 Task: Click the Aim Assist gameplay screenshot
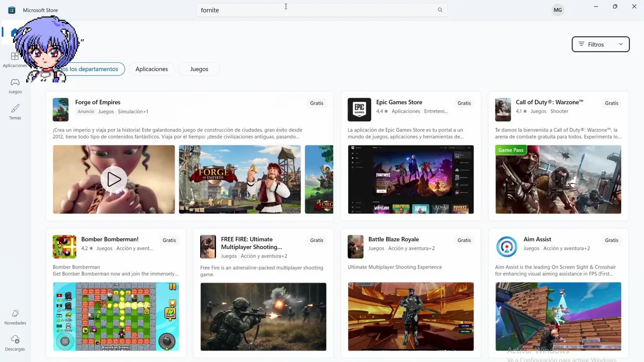558,317
